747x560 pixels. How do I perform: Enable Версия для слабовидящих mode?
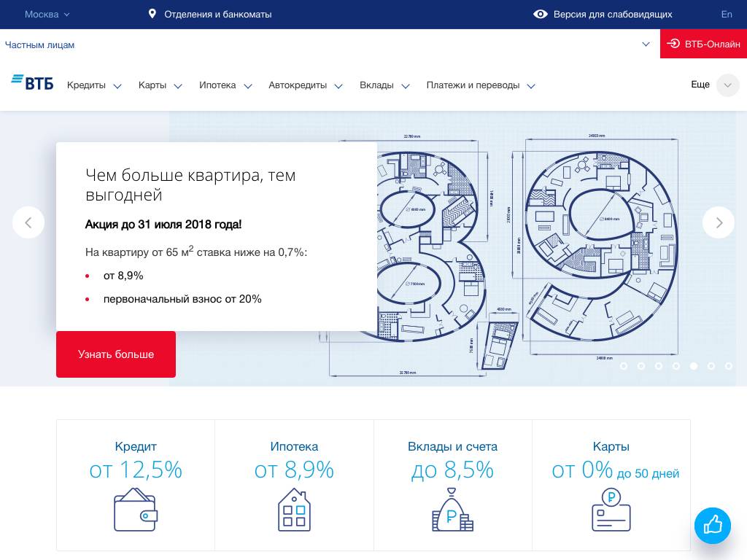tap(603, 14)
